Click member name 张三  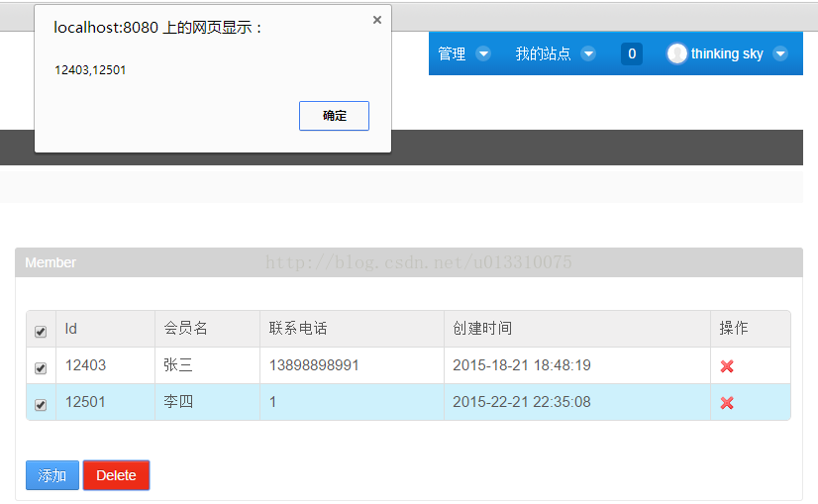pyautogui.click(x=178, y=365)
